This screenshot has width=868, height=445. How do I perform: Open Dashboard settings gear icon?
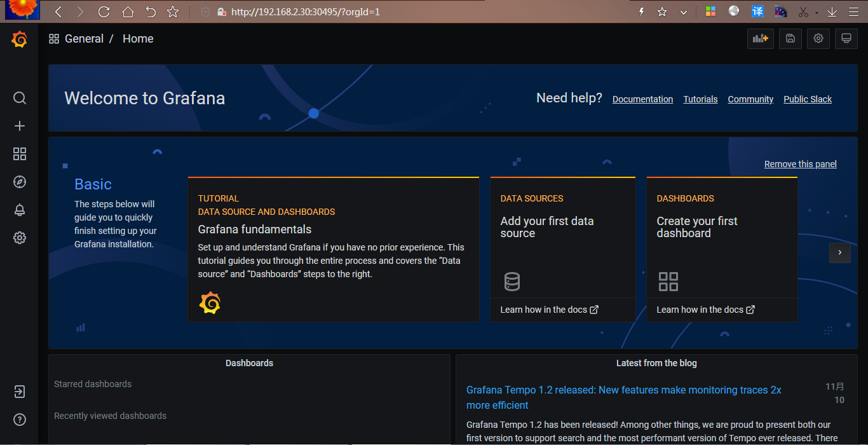[818, 39]
